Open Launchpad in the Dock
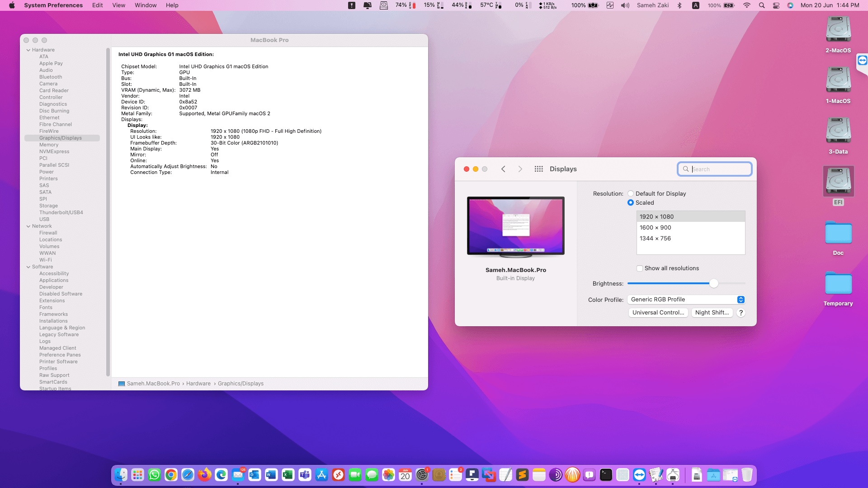Screen dimensions: 868x488 (137, 475)
